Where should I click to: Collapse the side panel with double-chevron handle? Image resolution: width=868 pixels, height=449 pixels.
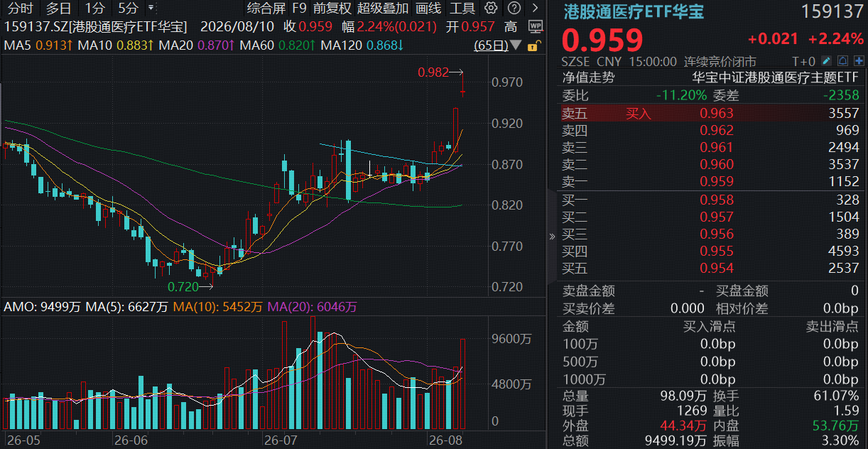553,237
